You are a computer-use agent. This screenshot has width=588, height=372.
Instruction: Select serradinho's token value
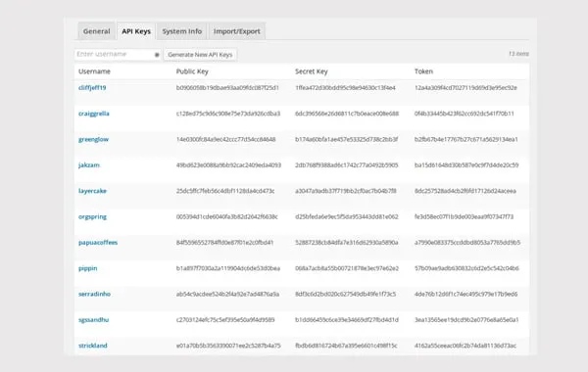[466, 294]
